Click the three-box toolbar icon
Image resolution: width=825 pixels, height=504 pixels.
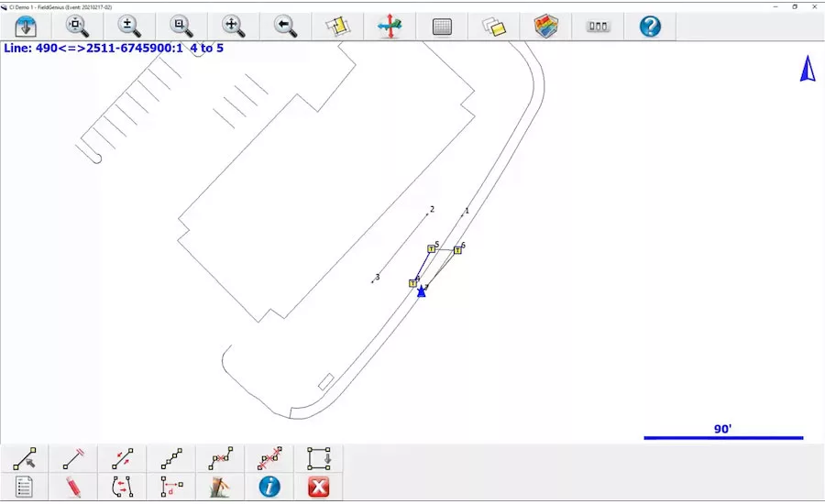[x=599, y=27]
